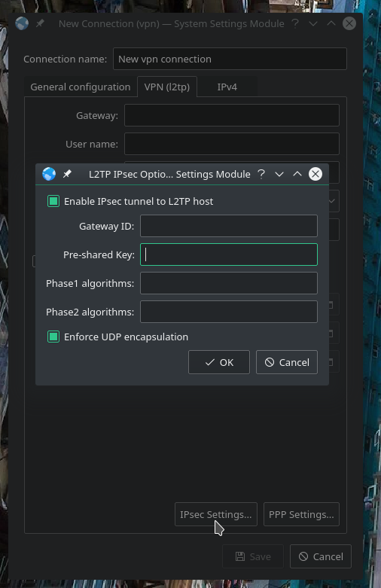This screenshot has height=588, width=381.
Task: Toggle the pin icon in the L2TP IPsec dialog titlebar
Action: coord(67,174)
